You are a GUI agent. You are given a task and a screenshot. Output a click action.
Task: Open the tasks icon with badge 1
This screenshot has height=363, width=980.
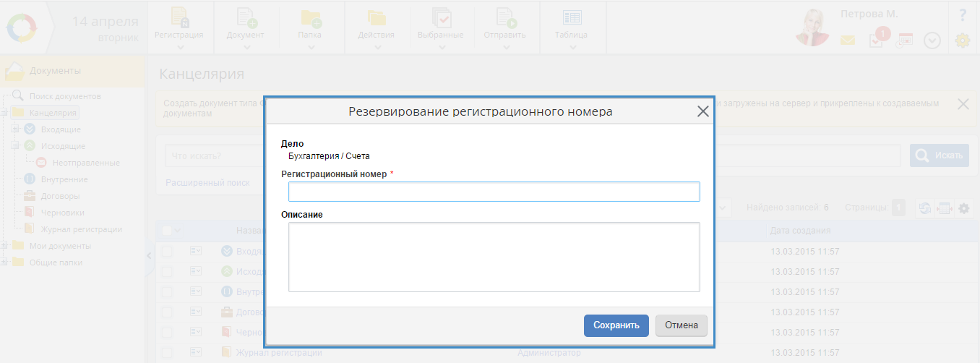point(876,40)
